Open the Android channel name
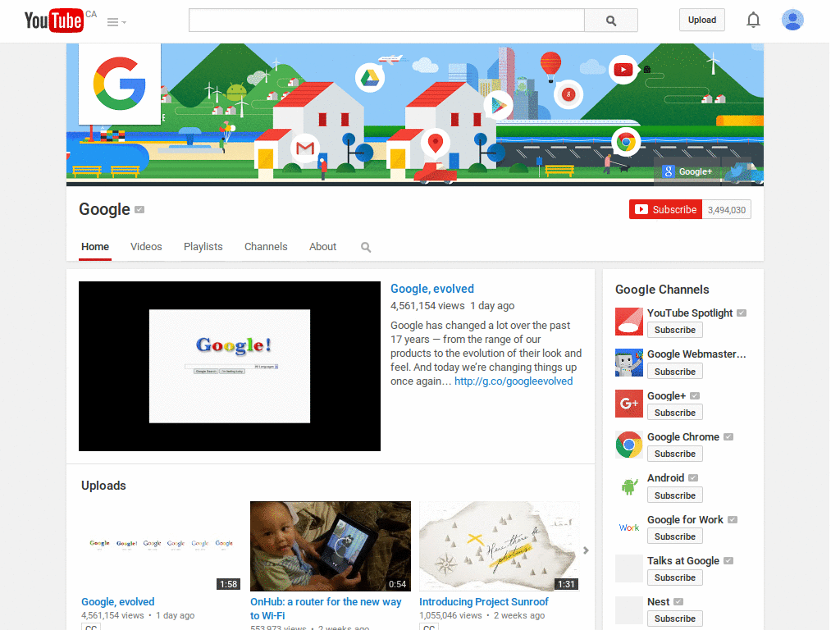The height and width of the screenshot is (630, 840). coord(665,478)
